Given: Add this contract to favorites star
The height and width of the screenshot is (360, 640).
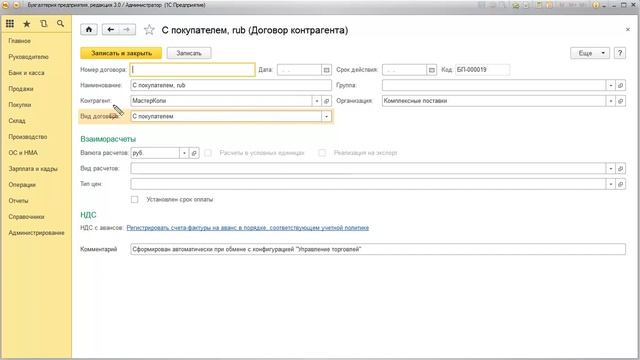Looking at the screenshot, I should 149,29.
